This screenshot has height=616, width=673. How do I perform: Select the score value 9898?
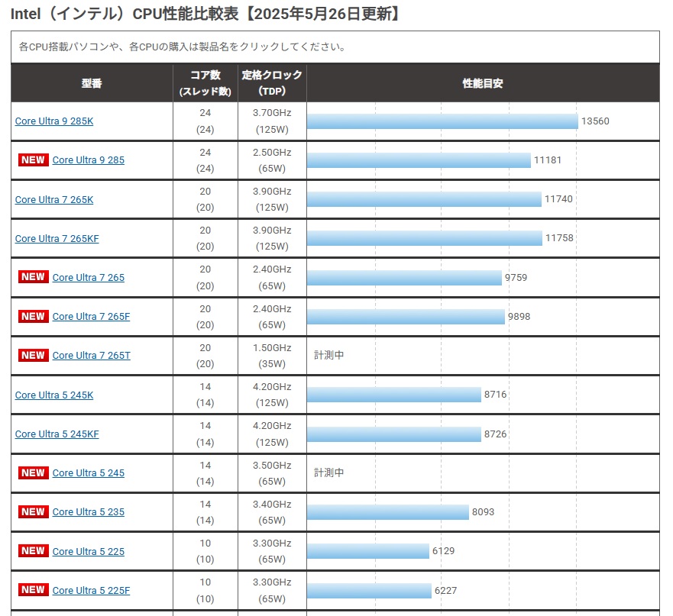(519, 317)
